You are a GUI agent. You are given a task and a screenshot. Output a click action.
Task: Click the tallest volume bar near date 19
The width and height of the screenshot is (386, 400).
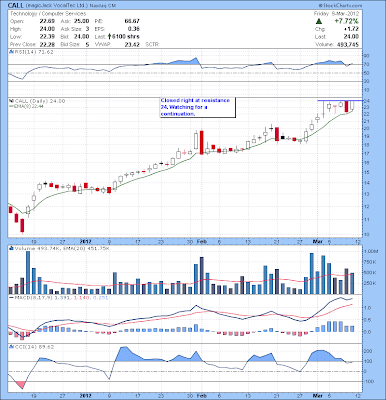tap(28, 272)
